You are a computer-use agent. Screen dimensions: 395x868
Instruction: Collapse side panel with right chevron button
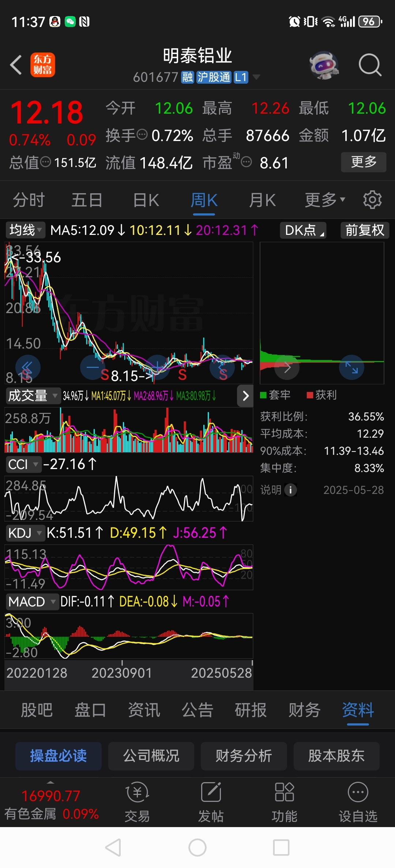(245, 396)
